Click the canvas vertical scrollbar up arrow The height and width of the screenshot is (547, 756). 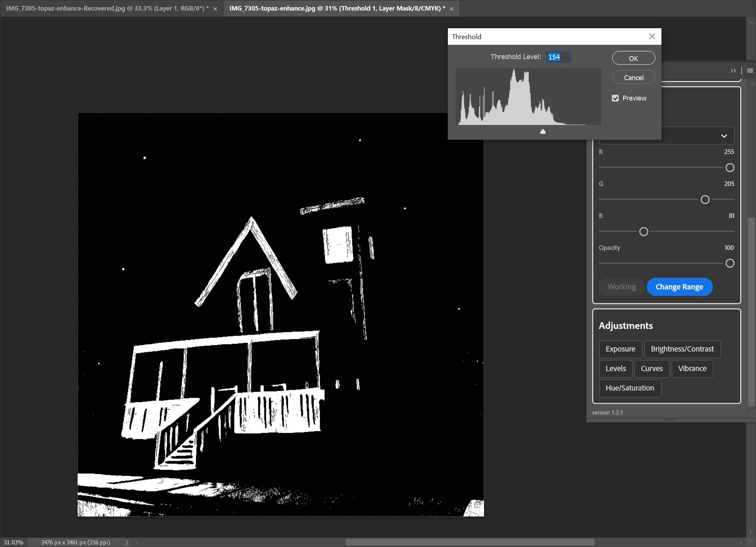751,23
